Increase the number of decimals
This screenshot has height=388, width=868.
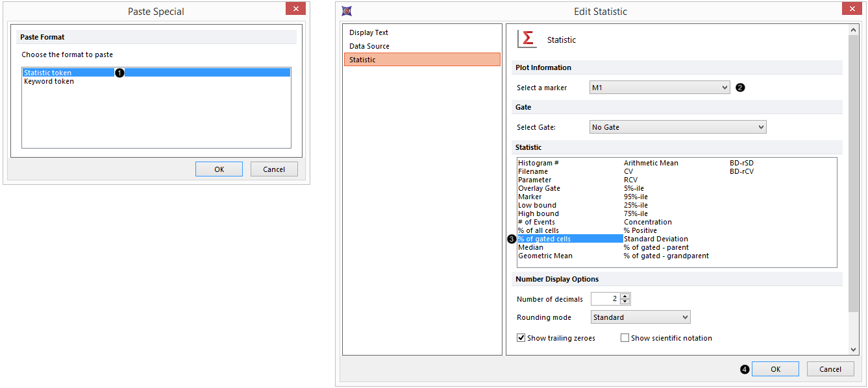(x=625, y=296)
